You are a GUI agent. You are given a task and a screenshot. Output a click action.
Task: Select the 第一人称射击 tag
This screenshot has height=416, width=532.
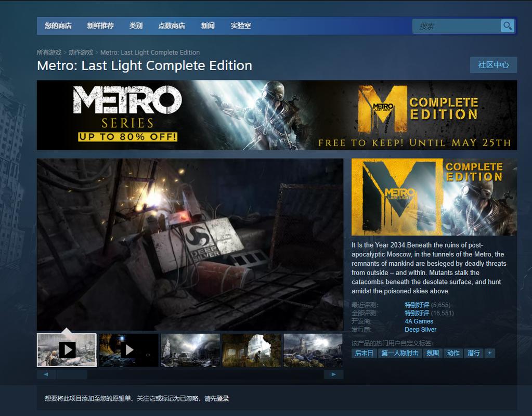coord(400,353)
